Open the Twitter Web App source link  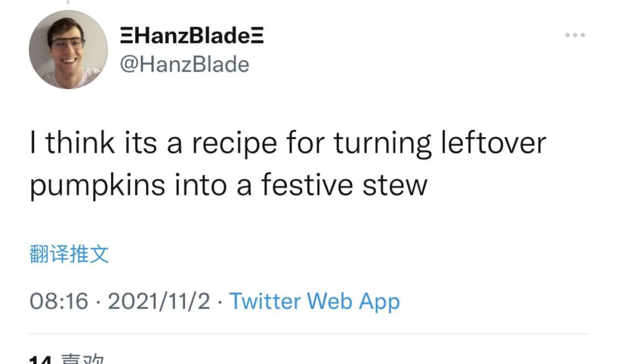coord(314,301)
